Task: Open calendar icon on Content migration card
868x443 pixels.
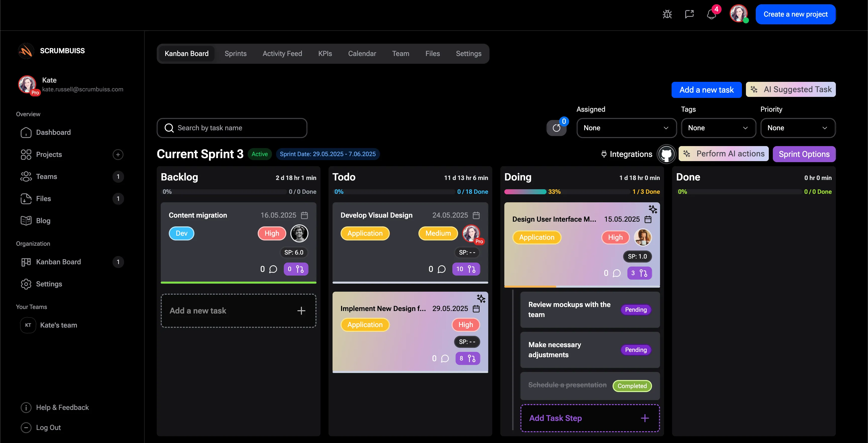Action: click(x=304, y=215)
